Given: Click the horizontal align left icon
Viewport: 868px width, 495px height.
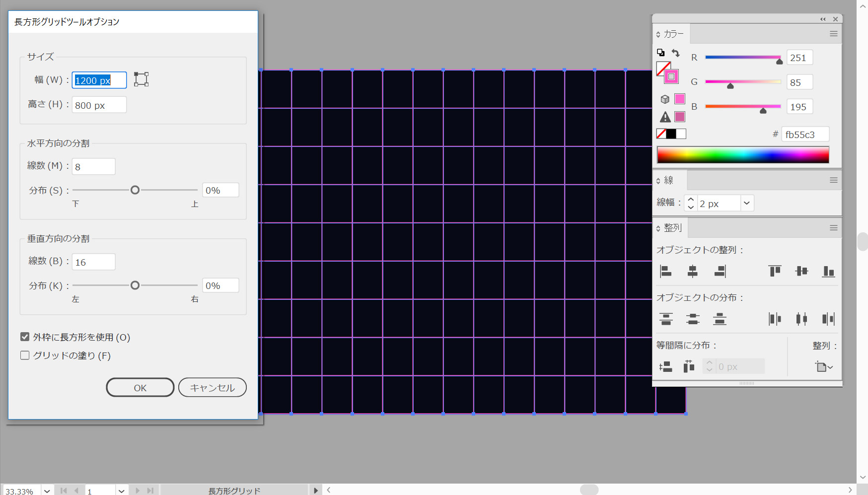Looking at the screenshot, I should (x=665, y=271).
